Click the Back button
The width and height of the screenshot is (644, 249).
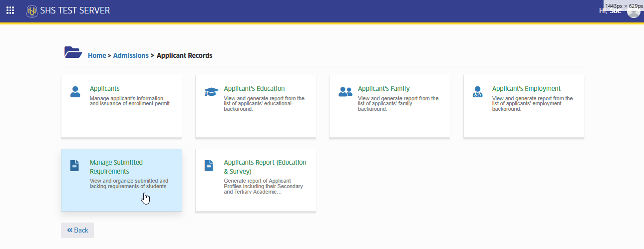(77, 230)
